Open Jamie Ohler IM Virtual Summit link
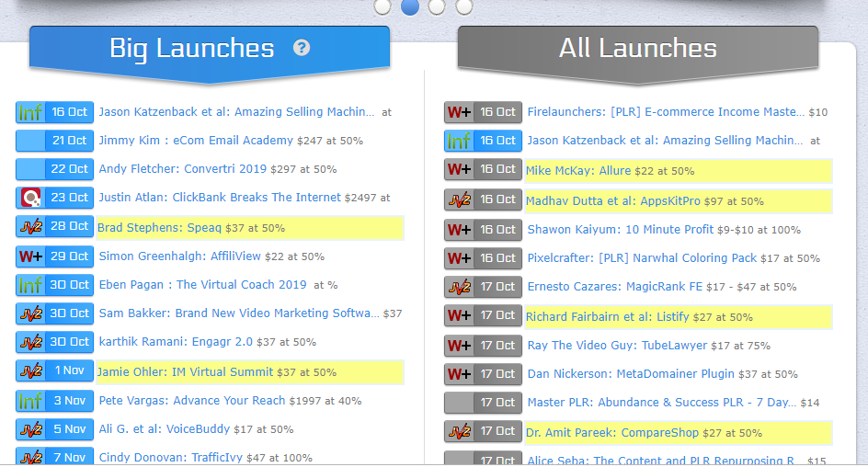 (x=186, y=371)
